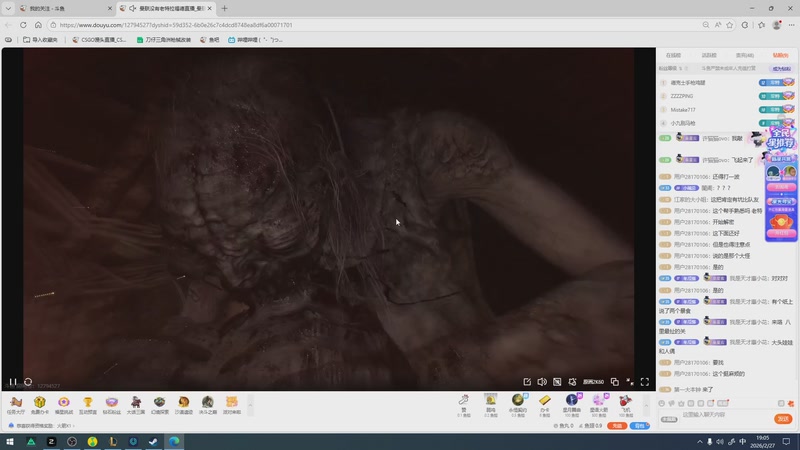Open the lion head game icon
800x450 pixels.
pos(184,405)
